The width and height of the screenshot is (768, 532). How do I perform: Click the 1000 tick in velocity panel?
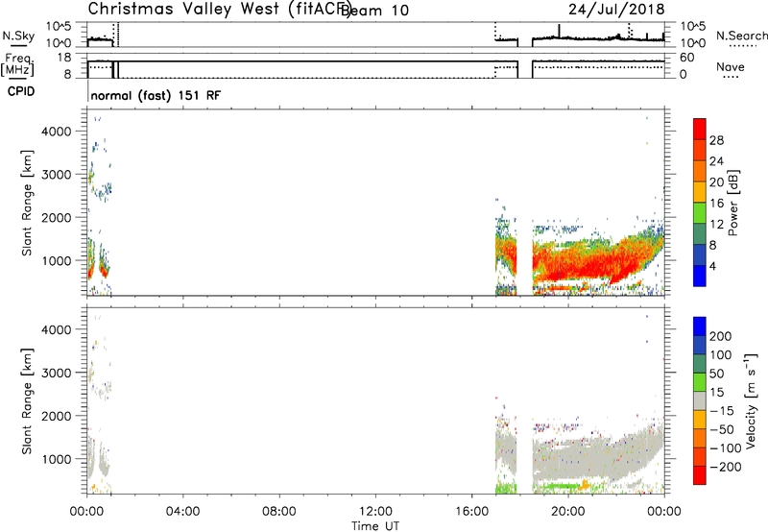(56, 459)
